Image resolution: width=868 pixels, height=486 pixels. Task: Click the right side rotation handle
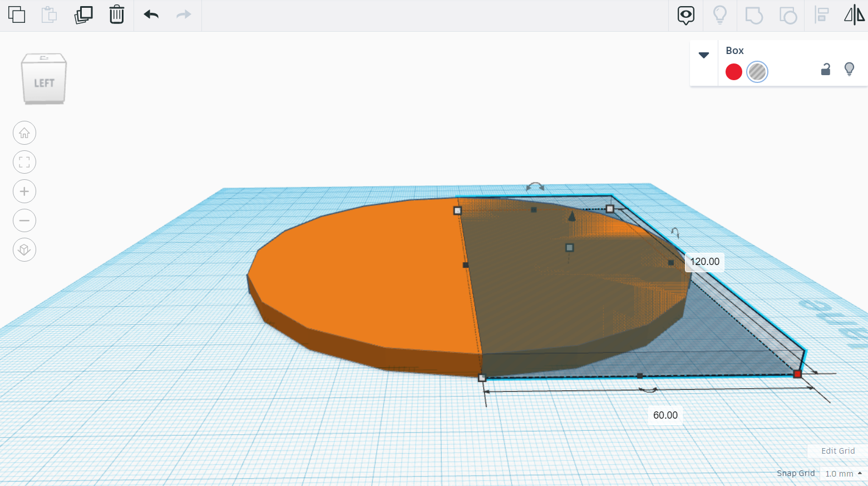[675, 232]
